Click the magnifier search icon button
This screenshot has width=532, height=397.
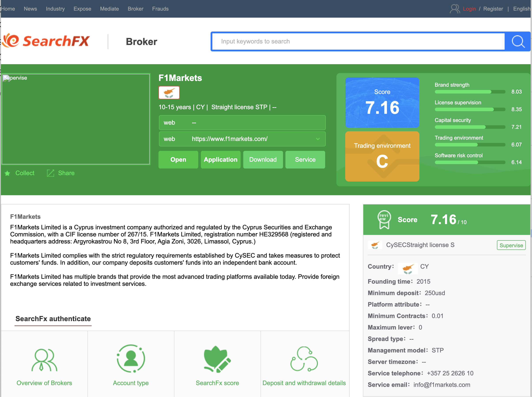518,41
